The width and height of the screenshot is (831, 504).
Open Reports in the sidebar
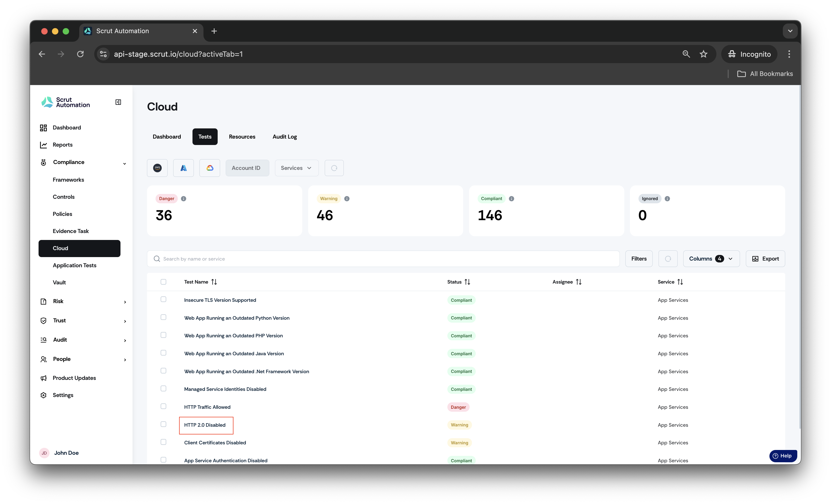(62, 145)
